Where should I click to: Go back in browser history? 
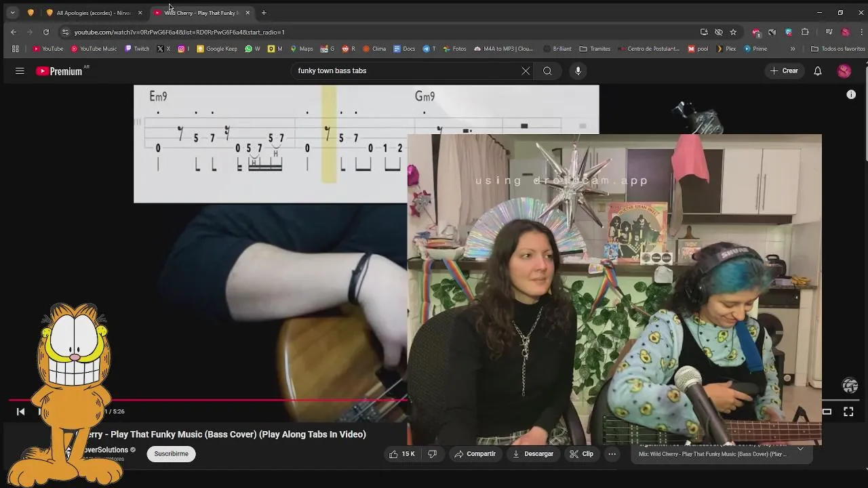pyautogui.click(x=14, y=32)
